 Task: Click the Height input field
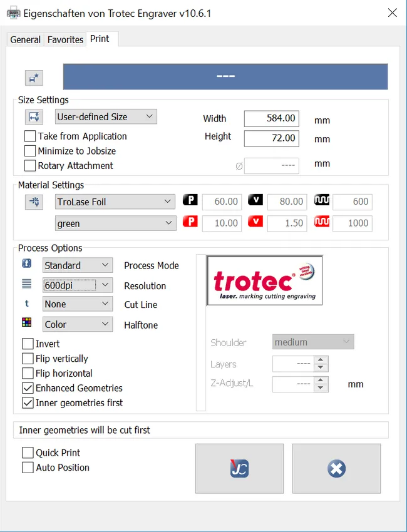click(x=272, y=138)
